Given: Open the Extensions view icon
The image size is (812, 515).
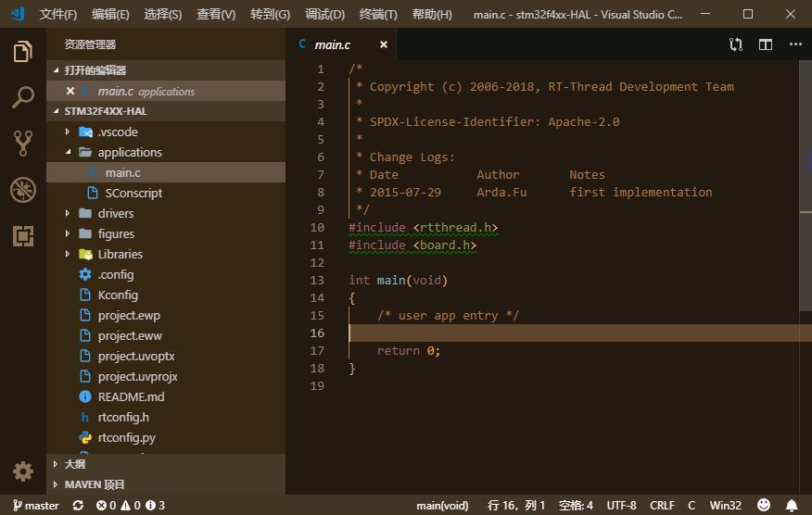Looking at the screenshot, I should click(23, 236).
